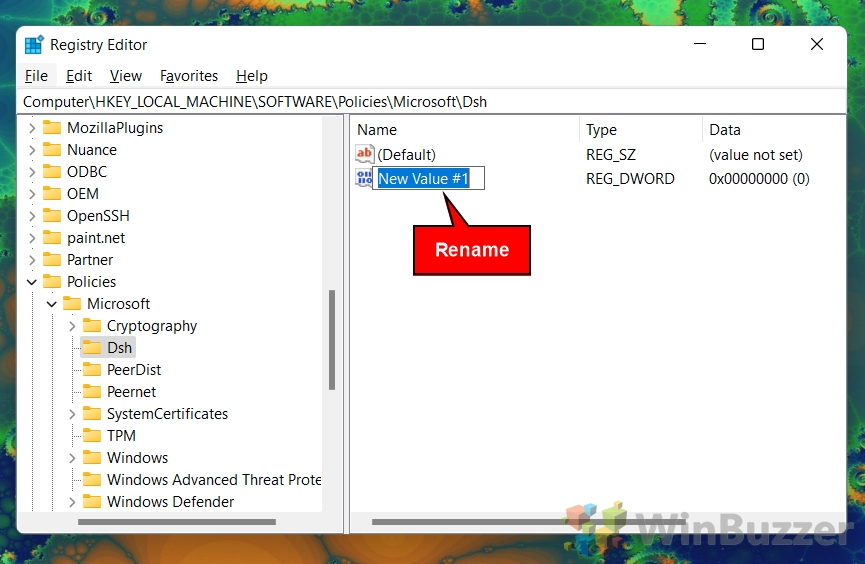Expand the OEM key
This screenshot has height=564, width=865.
(32, 194)
